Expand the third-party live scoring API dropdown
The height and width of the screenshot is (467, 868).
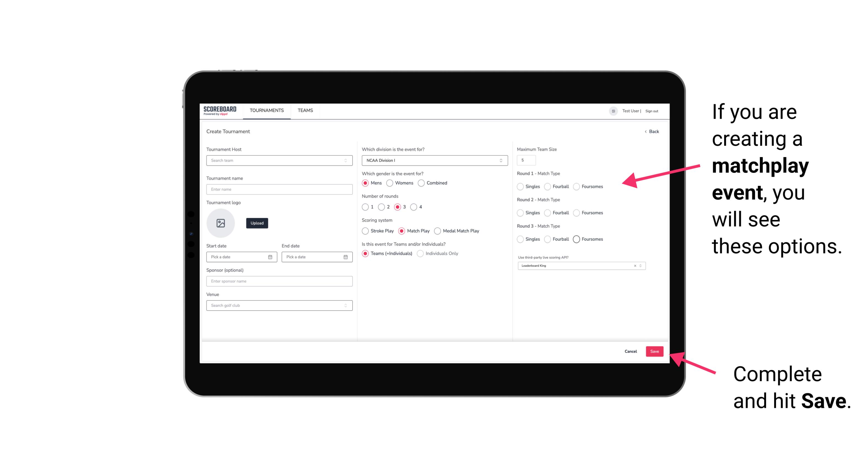tap(640, 266)
